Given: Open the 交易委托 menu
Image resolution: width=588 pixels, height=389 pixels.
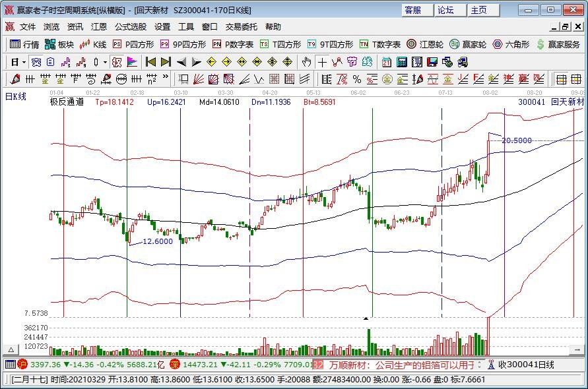Looking at the screenshot, I should click(242, 27).
